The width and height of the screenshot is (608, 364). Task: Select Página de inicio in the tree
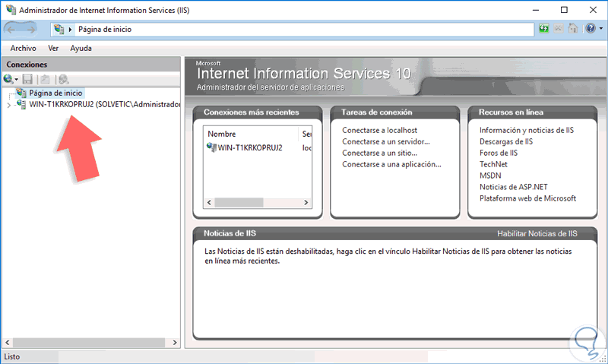point(55,93)
